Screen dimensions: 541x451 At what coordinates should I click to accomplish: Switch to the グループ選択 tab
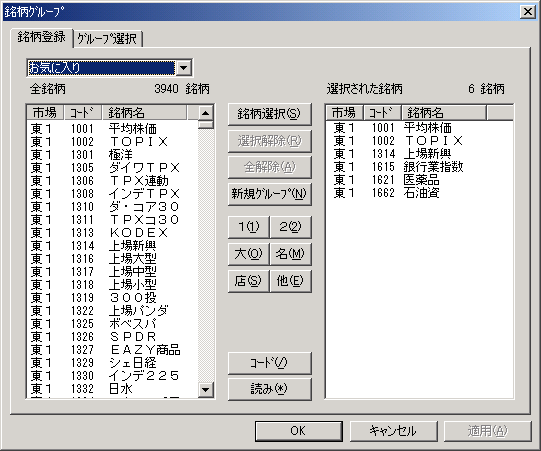click(x=107, y=38)
